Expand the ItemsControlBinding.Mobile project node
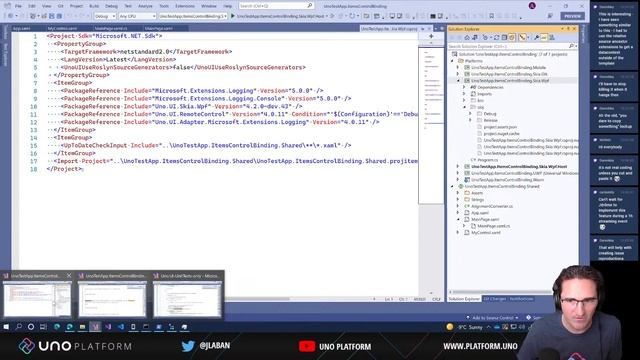 458,67
